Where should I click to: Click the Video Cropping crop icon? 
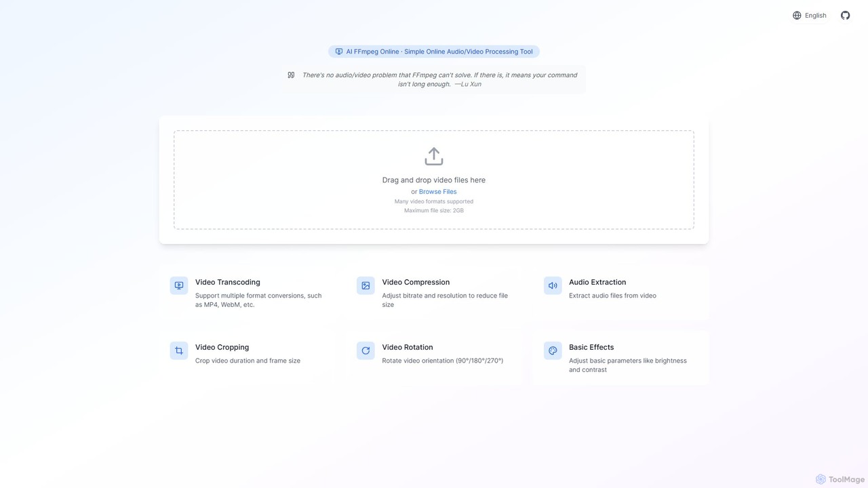point(179,350)
